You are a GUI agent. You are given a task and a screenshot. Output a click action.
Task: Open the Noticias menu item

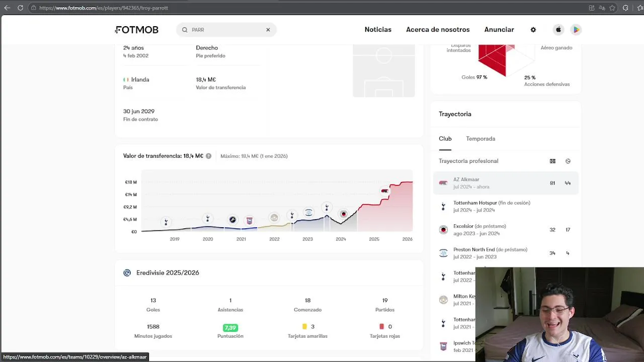(378, 30)
